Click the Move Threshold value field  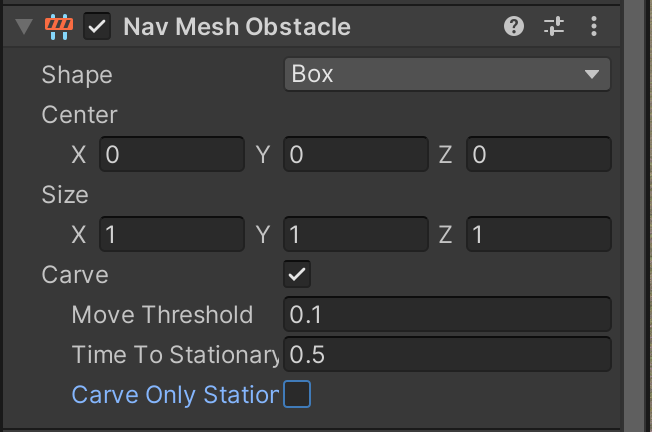click(x=447, y=315)
